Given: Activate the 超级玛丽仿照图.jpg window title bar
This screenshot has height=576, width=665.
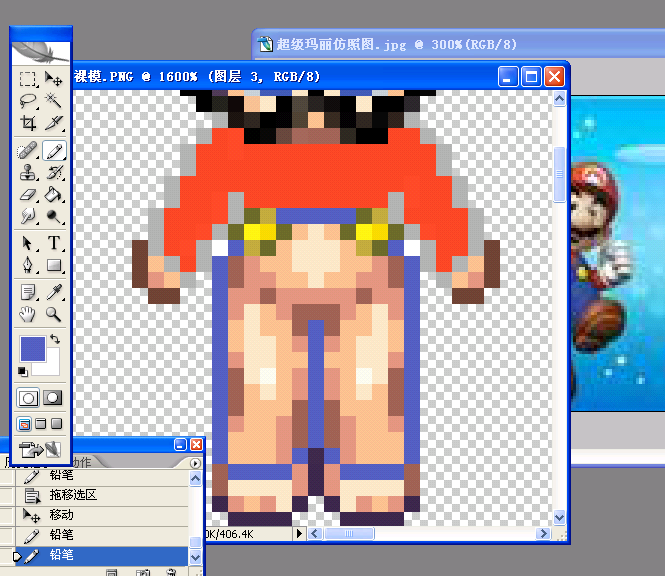Looking at the screenshot, I should tap(458, 44).
